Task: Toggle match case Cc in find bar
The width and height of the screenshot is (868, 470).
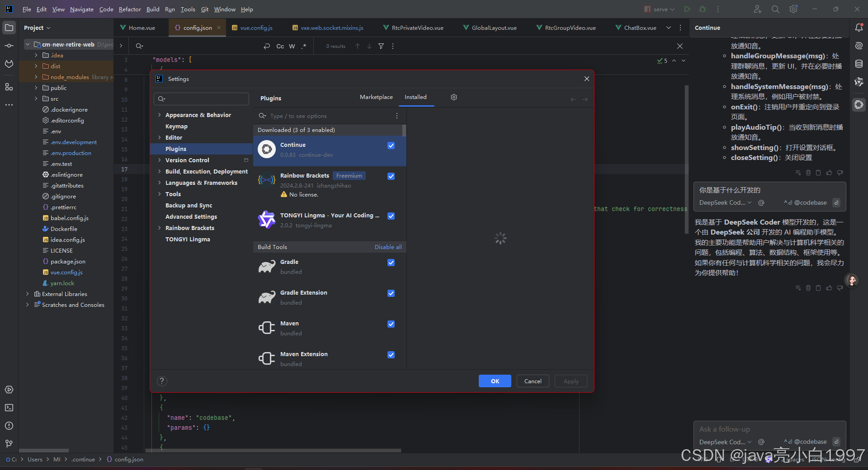Action: tap(280, 46)
